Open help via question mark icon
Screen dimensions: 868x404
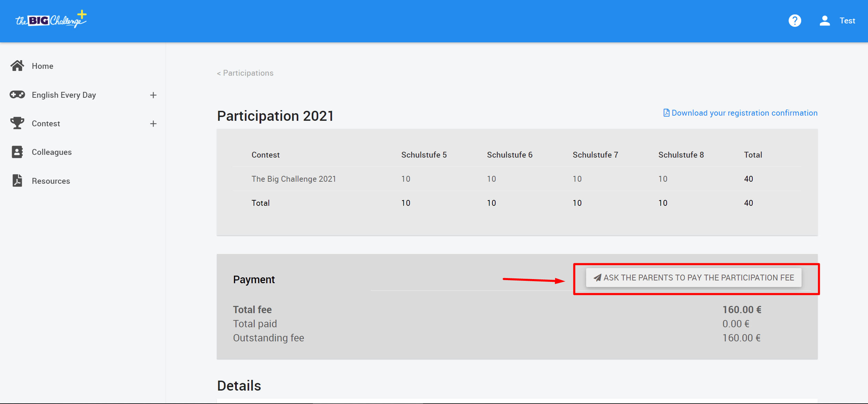(x=795, y=21)
